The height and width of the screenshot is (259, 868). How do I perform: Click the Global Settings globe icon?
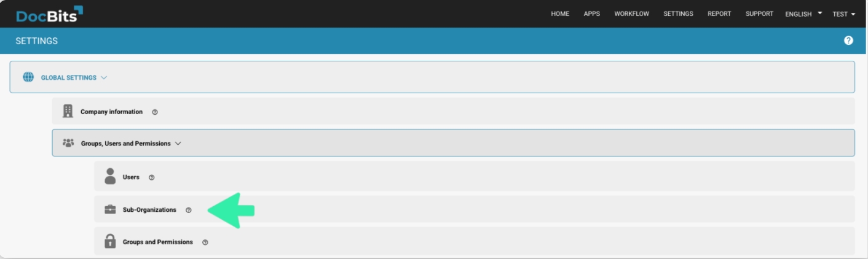tap(28, 77)
